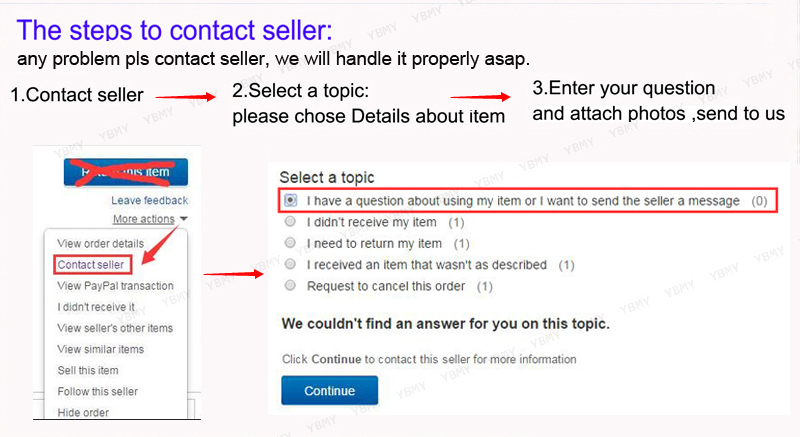The width and height of the screenshot is (800, 437).
Task: Click the blue Continue button
Action: coord(329,390)
